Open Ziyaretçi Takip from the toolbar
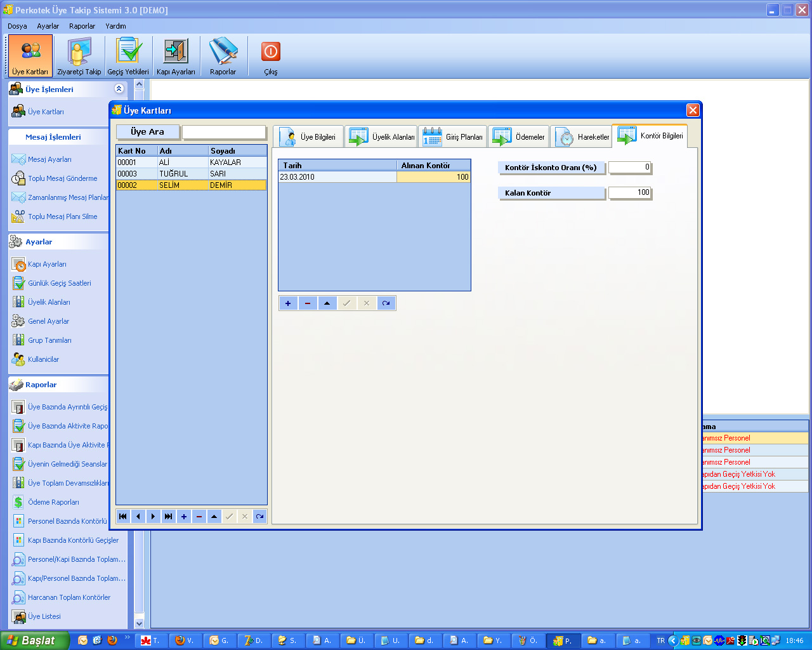This screenshot has height=650, width=812. click(79, 56)
